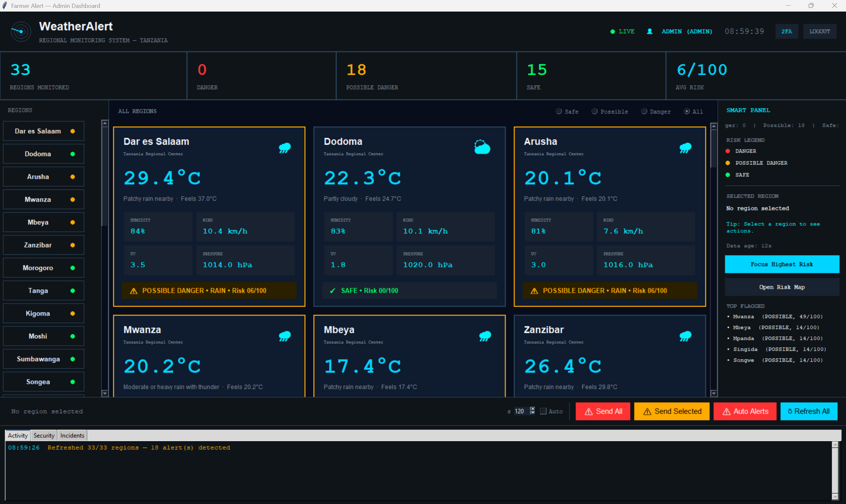Select Mbeya in regions list
The height and width of the screenshot is (504, 846).
coord(44,222)
